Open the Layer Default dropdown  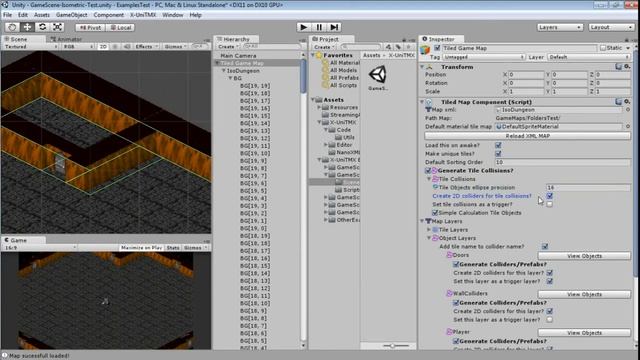[589, 57]
